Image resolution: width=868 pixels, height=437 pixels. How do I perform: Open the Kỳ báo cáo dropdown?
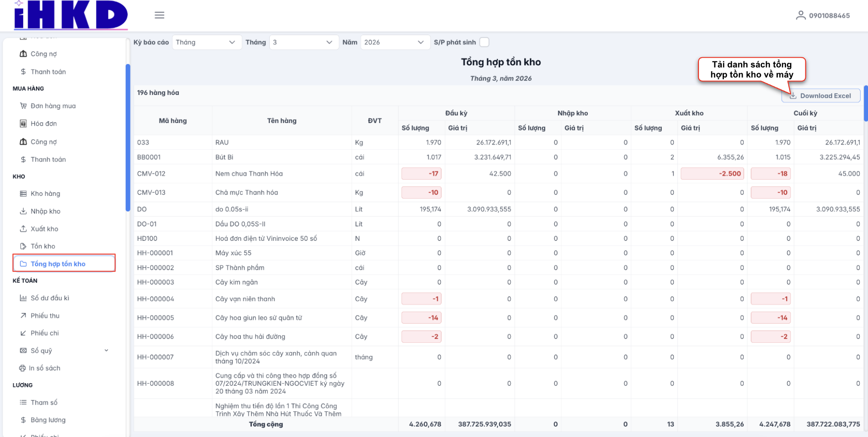[206, 42]
